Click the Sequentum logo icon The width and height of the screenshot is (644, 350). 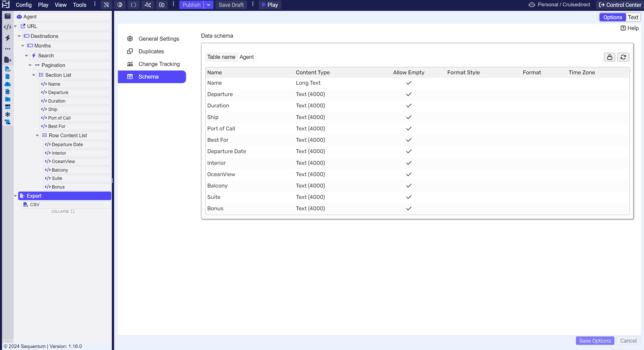point(6,5)
